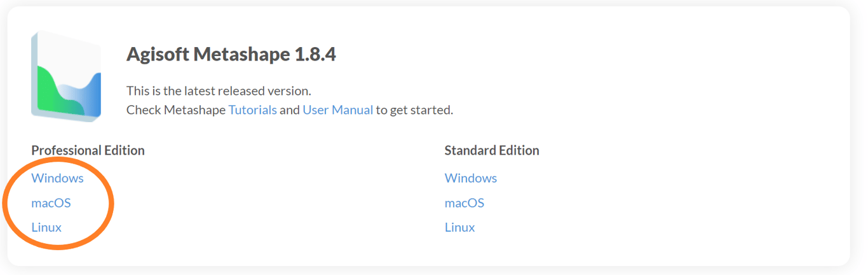Screen dimensions: 868x275
Task: Click the 'to get started' text
Action: (414, 109)
